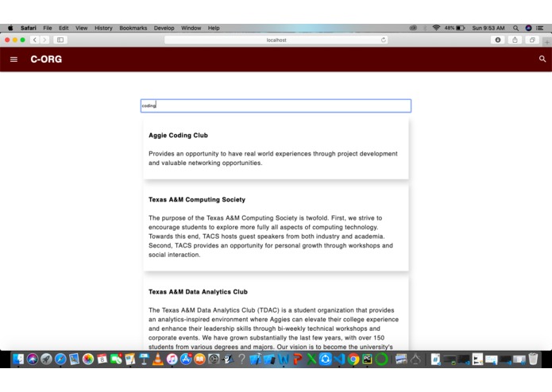Show all tabs overview button
This screenshot has height=392, width=552.
[532, 40]
